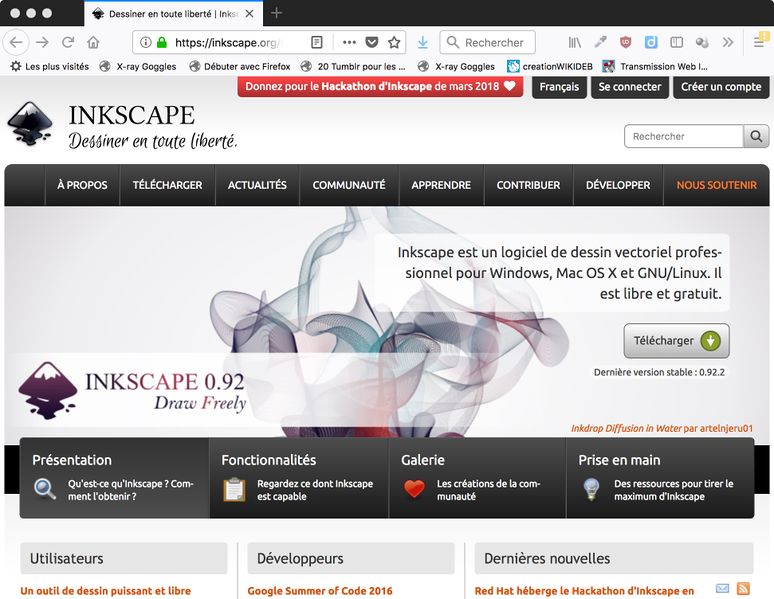Viewport: 774px width, 599px height.
Task: Reload the Inkscape page
Action: [x=68, y=42]
